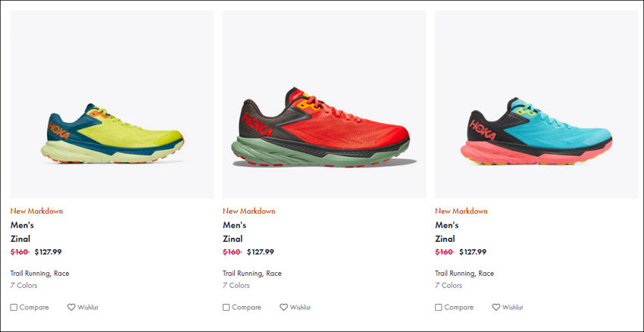Tap the Wishlist heart under blue Zinal shoe
The image size is (644, 332).
[496, 307]
